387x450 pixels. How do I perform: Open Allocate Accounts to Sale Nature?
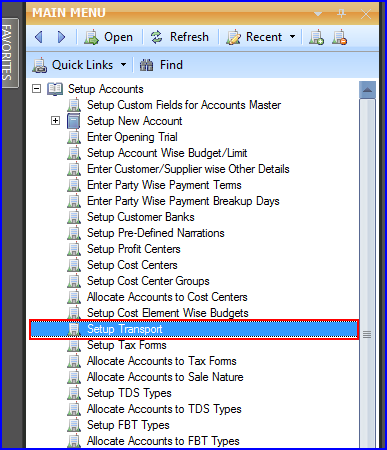(x=165, y=377)
